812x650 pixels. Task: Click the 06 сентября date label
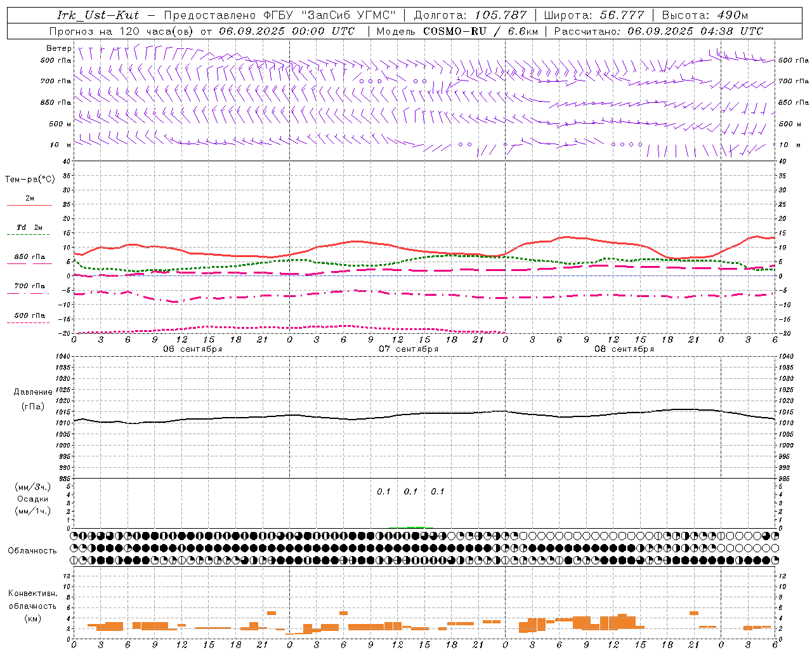point(193,349)
